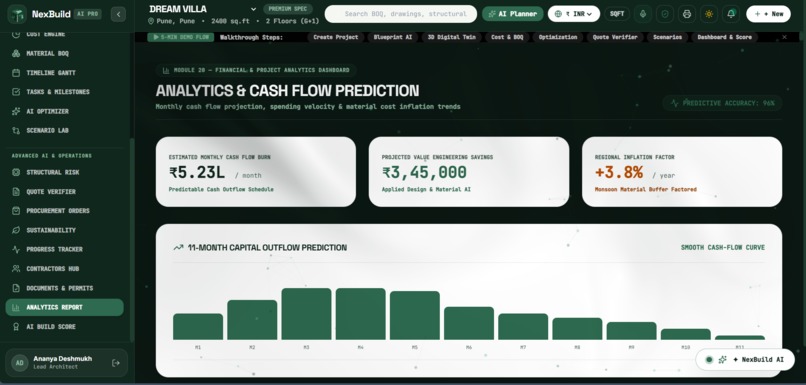Screen dimensions: 806x385
Task: Close the walkthrough steps bar
Action: (x=784, y=37)
